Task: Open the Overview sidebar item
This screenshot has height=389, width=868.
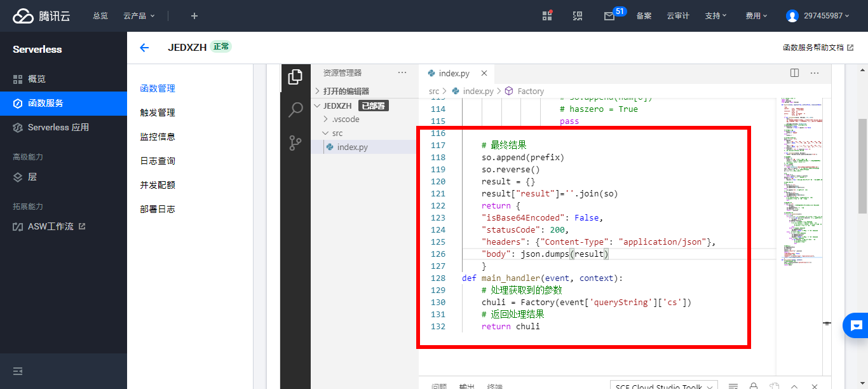Action: tap(64, 79)
